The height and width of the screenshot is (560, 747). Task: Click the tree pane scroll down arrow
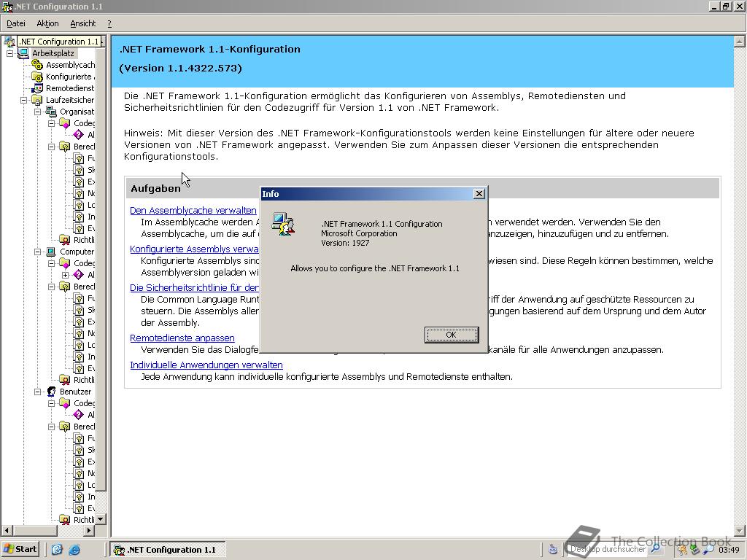coord(101,519)
